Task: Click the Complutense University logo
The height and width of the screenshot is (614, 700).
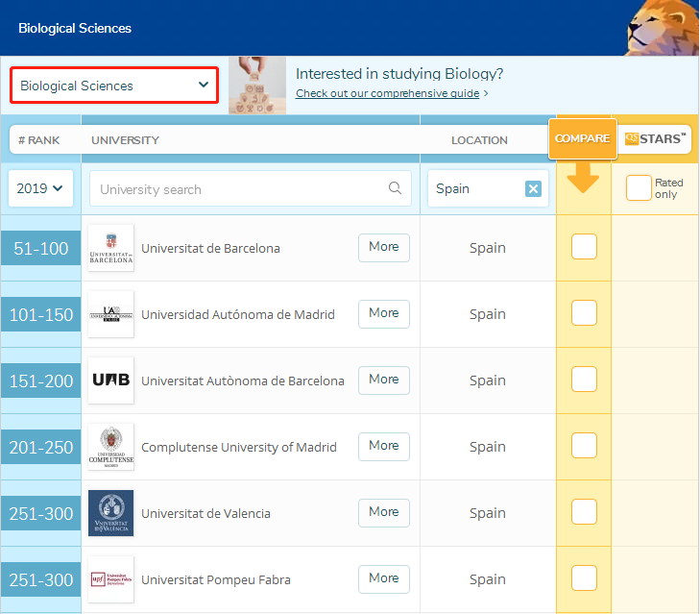Action: click(111, 447)
